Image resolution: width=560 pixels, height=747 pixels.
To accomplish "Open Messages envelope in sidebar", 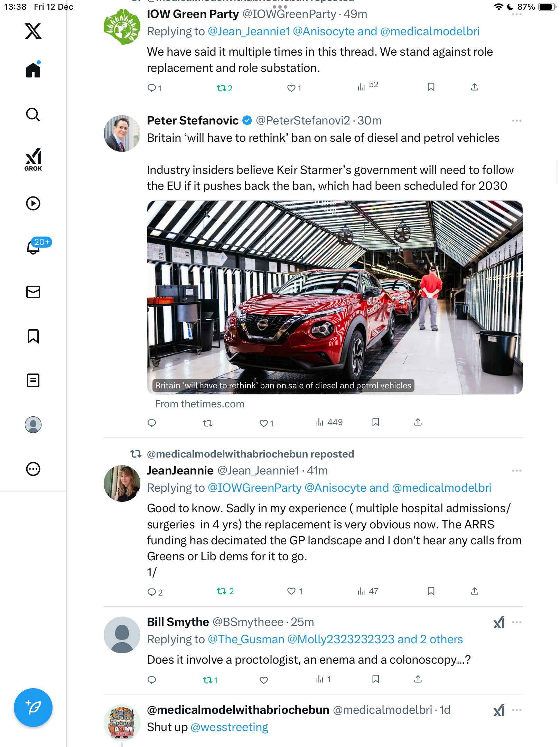I will point(33,292).
